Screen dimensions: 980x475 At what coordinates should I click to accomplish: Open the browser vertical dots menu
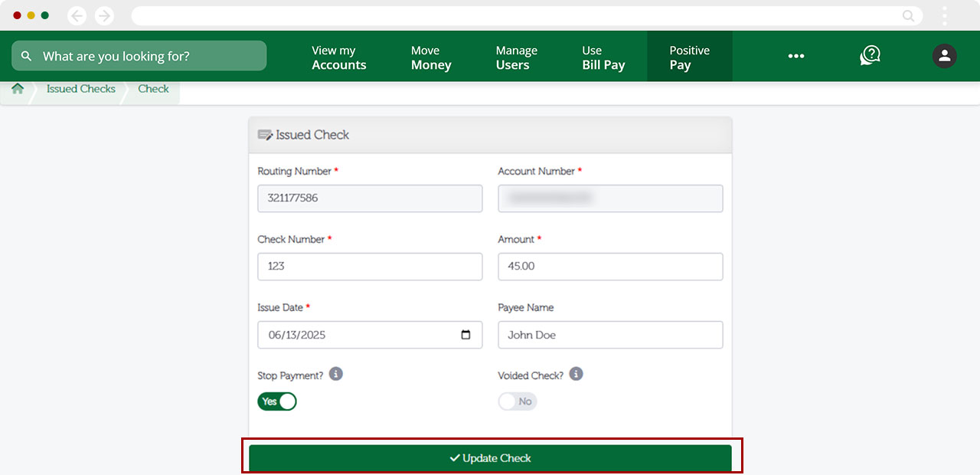click(945, 15)
